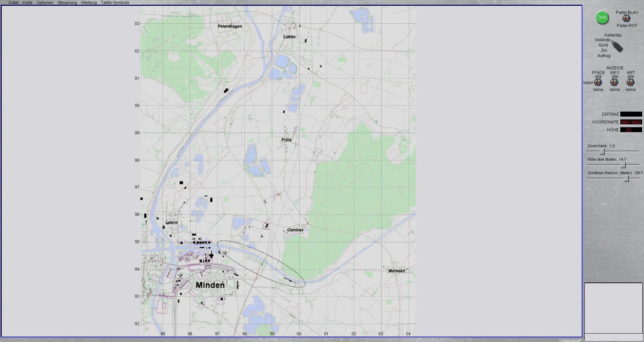This screenshot has height=342, width=644.
Task: Open the Karte menu
Action: 27,3
